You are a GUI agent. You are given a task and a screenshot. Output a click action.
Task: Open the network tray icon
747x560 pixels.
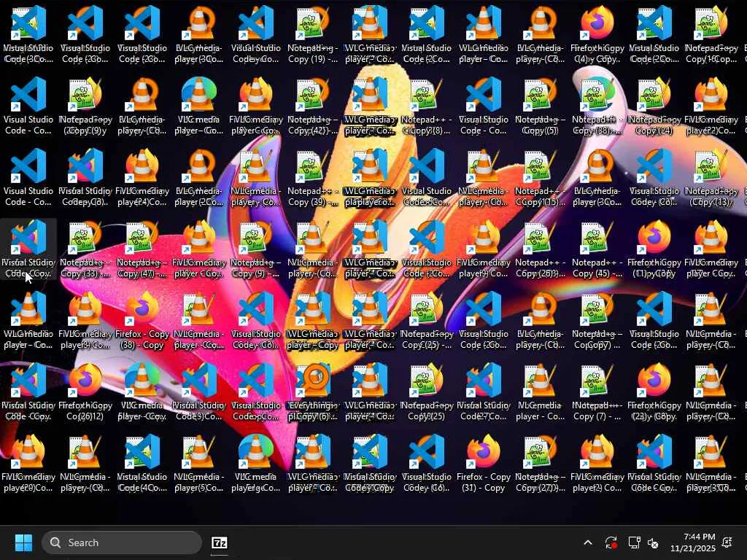[634, 542]
